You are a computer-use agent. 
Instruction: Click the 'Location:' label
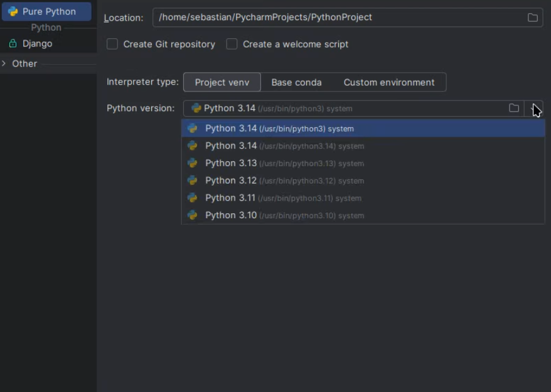tap(124, 18)
